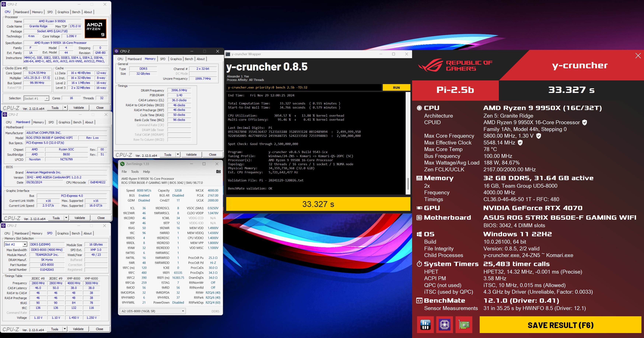This screenshot has height=338, width=644.
Task: Click OS Windows logo icon in BenchMate
Action: (419, 234)
